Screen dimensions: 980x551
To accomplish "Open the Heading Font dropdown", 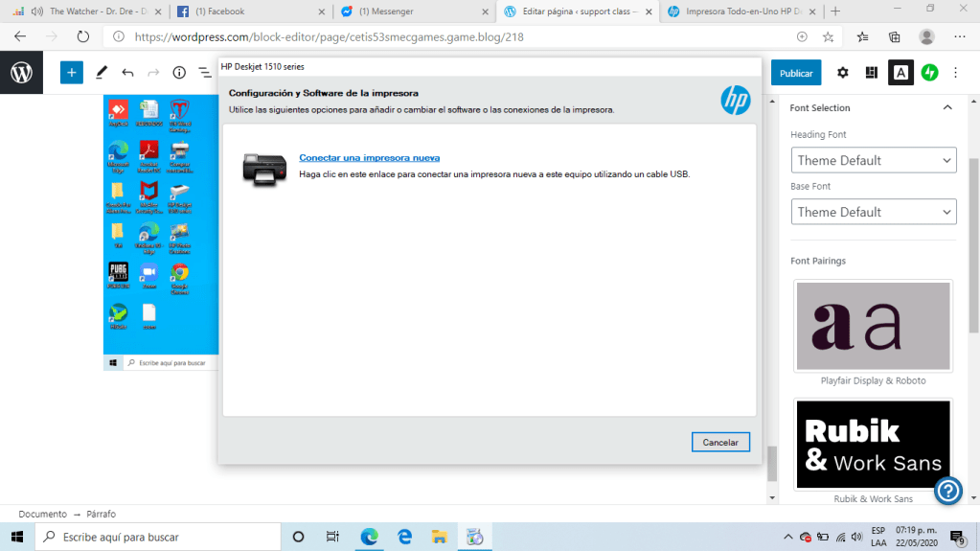I will coord(874,160).
